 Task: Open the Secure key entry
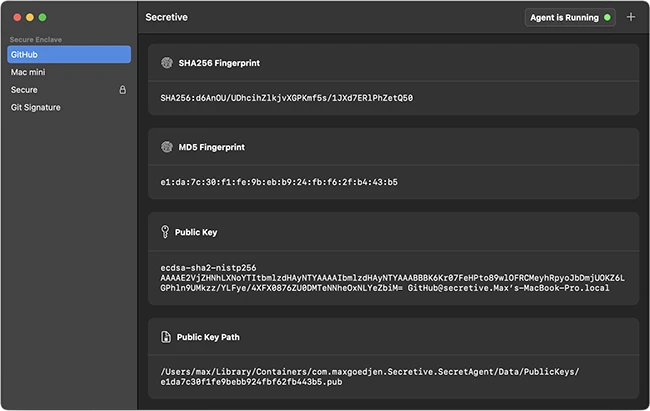(69, 90)
